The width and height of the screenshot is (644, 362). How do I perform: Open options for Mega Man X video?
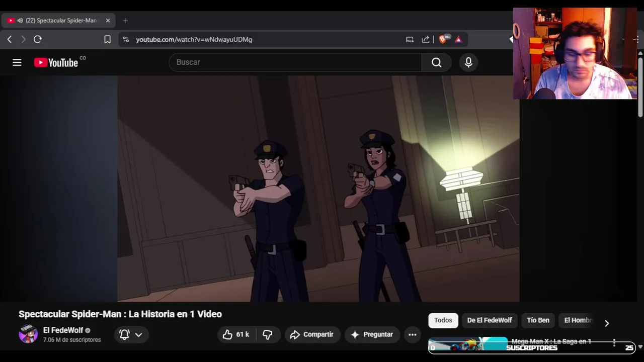(614, 343)
